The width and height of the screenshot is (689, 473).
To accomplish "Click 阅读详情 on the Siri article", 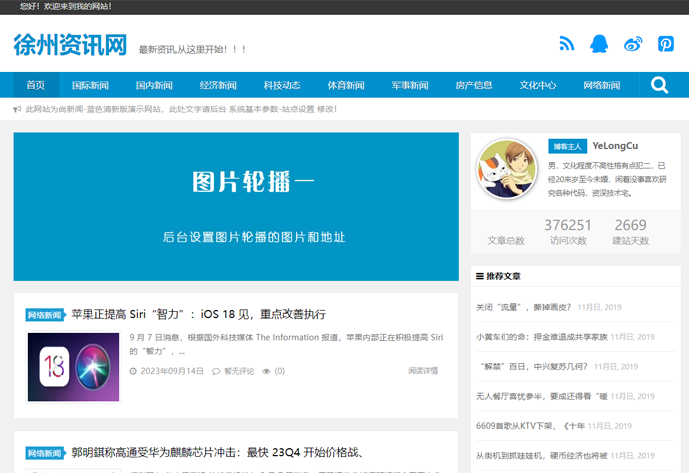I will [x=423, y=371].
